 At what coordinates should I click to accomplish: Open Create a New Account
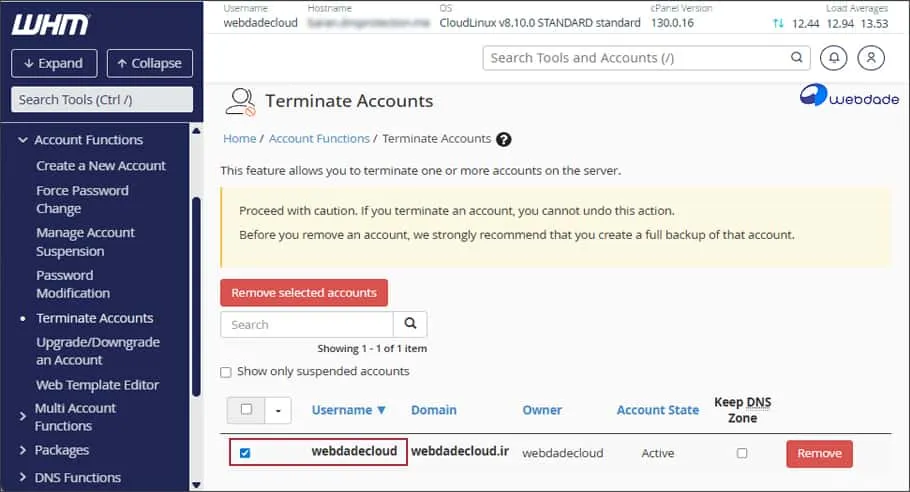pyautogui.click(x=101, y=166)
